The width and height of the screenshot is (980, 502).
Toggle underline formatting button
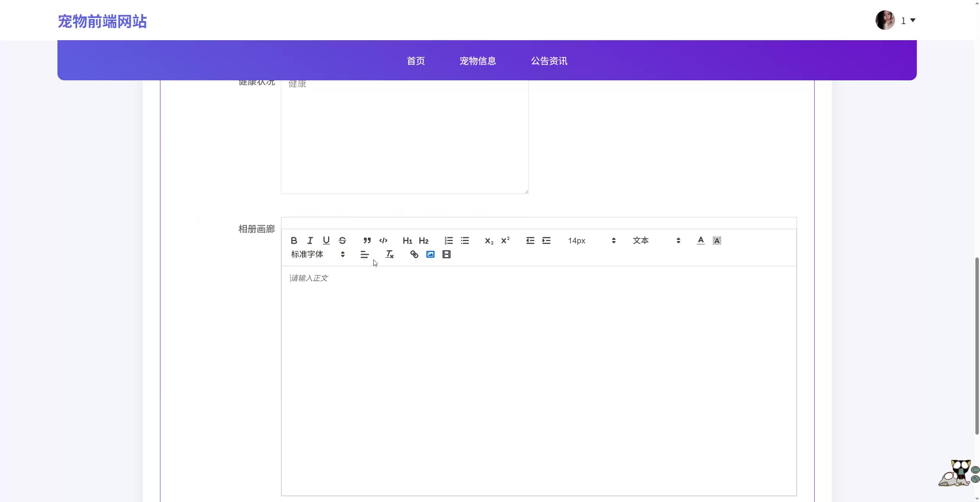pyautogui.click(x=326, y=241)
